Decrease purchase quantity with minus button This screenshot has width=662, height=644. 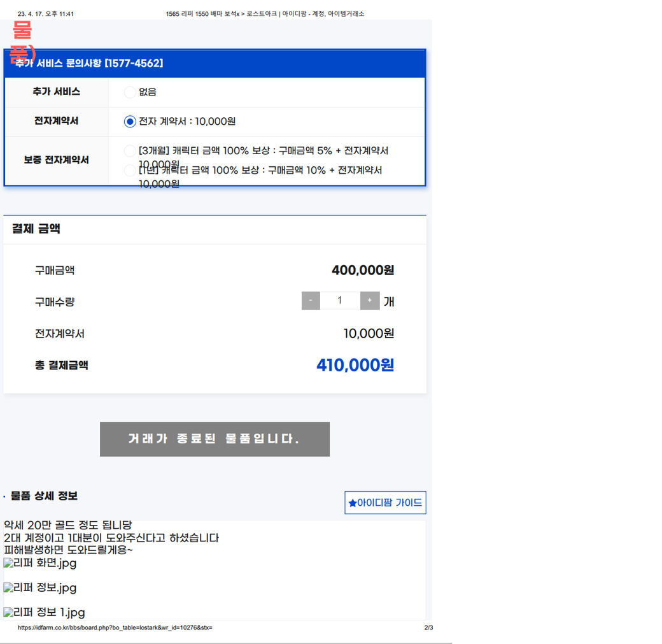pos(311,301)
